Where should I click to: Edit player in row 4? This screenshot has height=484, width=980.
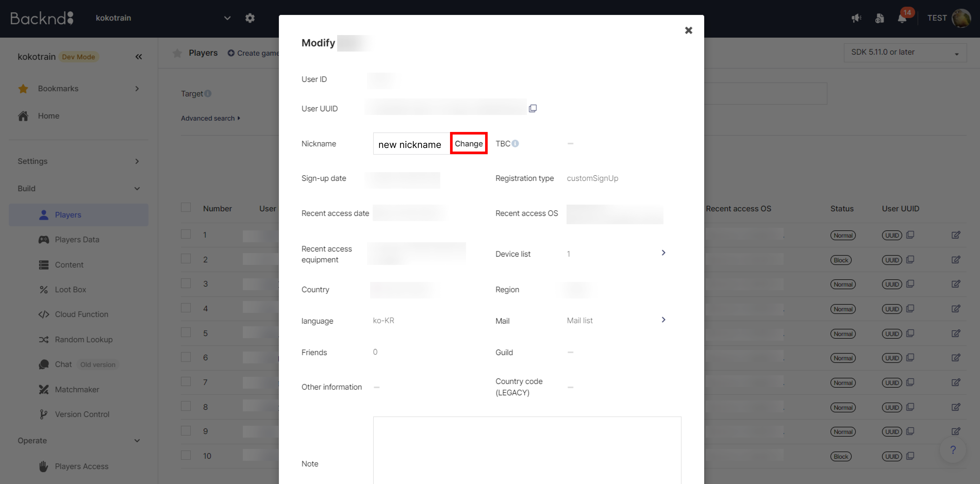click(956, 309)
